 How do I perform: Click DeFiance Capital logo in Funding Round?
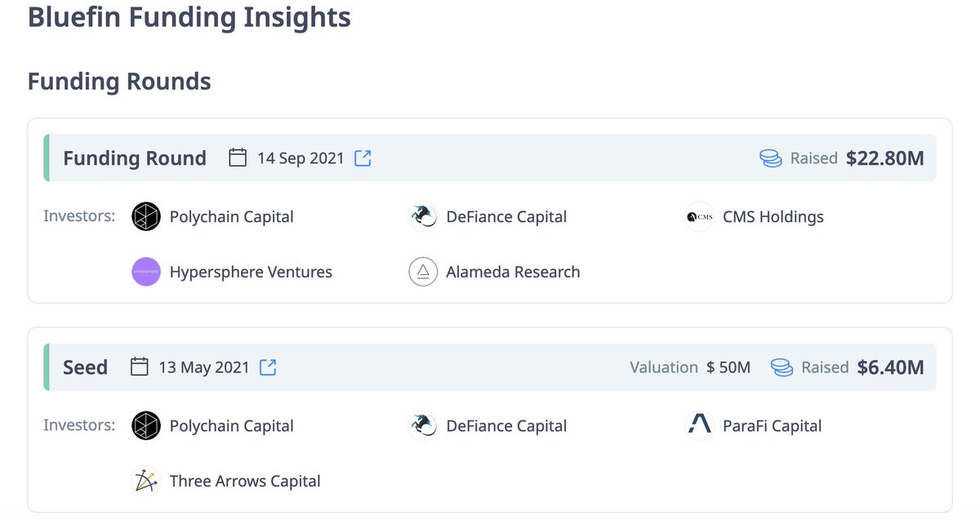click(x=423, y=217)
